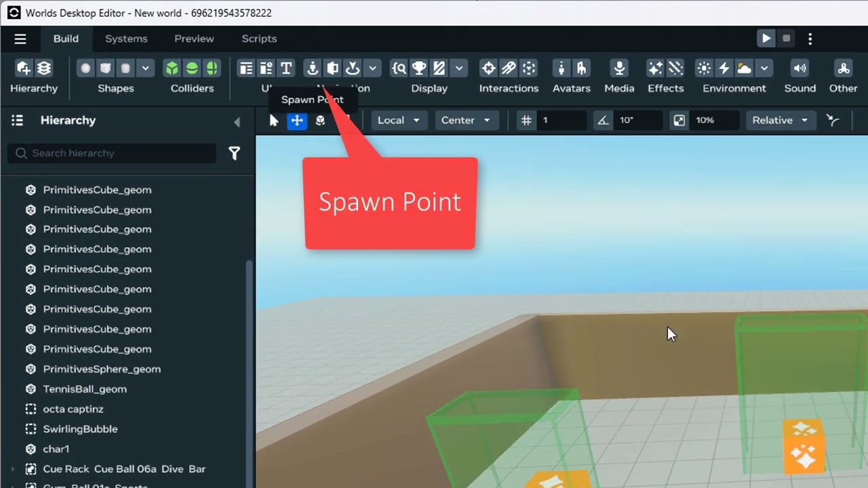The height and width of the screenshot is (488, 868).
Task: Insert a green box collider
Action: [172, 68]
